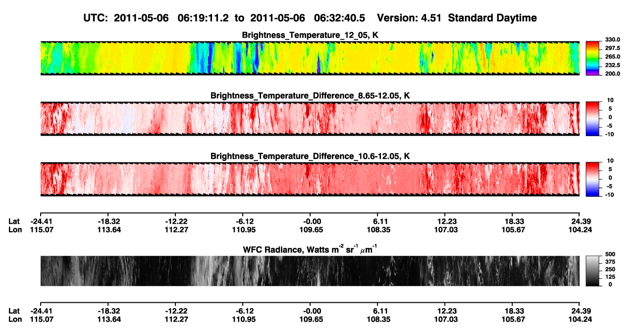Click latitude 12.23 under the 10.6-12.05 panel
644x330 pixels.
(x=445, y=221)
